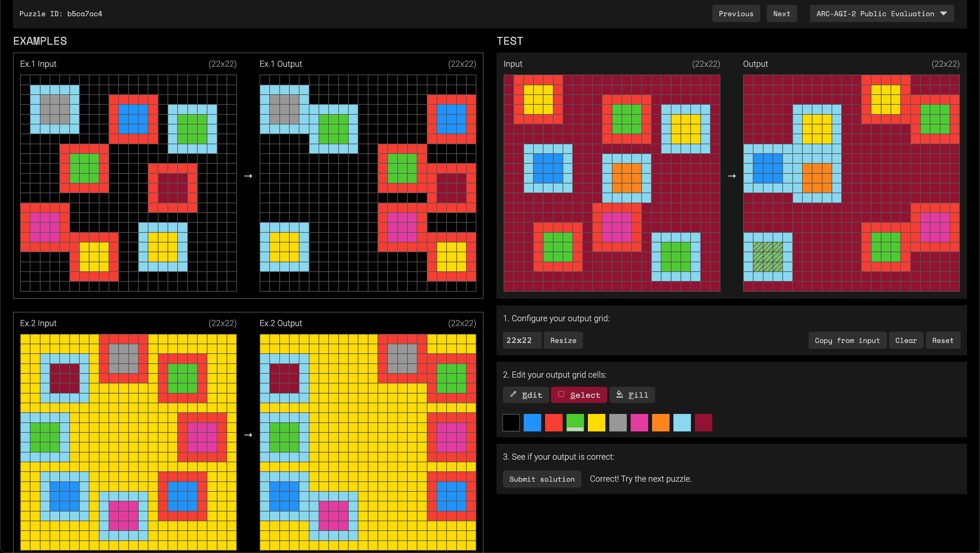Pick the green color swatch
This screenshot has height=553, width=980.
(x=575, y=422)
